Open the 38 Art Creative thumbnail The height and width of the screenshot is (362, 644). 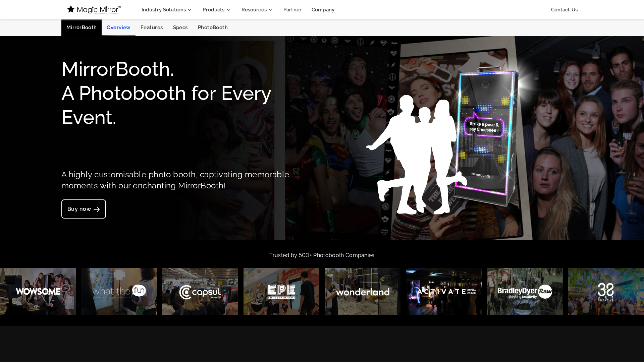[x=606, y=292]
